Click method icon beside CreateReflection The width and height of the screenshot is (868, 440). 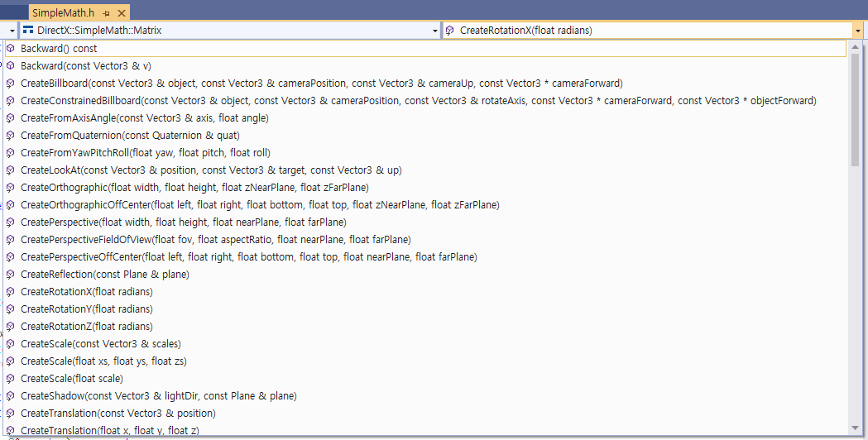coord(11,275)
